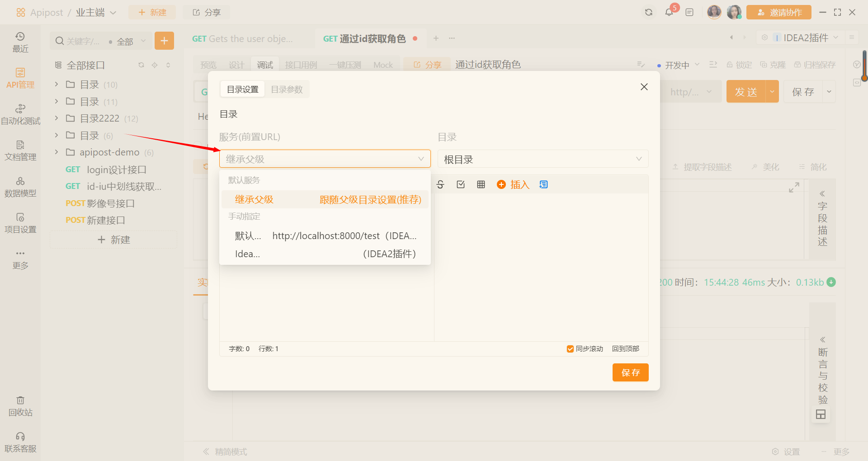Open the 业主端 project dropdown
The height and width of the screenshot is (461, 868).
(x=96, y=12)
